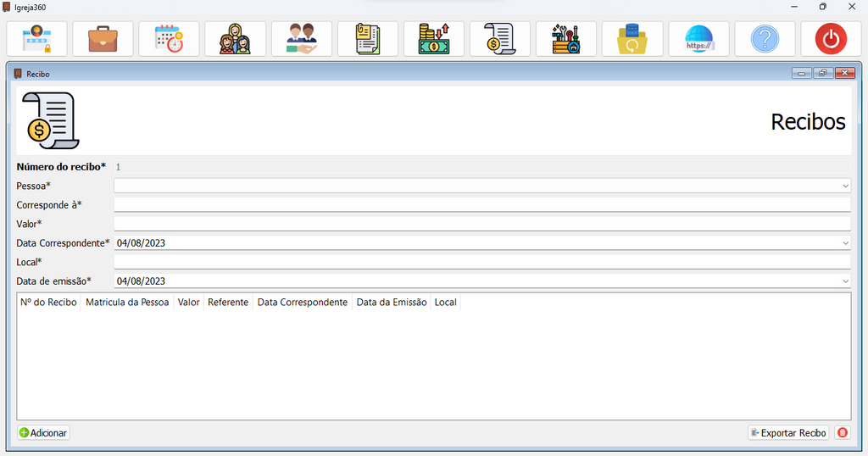
Task: Click the Recibo window title icon
Action: coord(18,74)
